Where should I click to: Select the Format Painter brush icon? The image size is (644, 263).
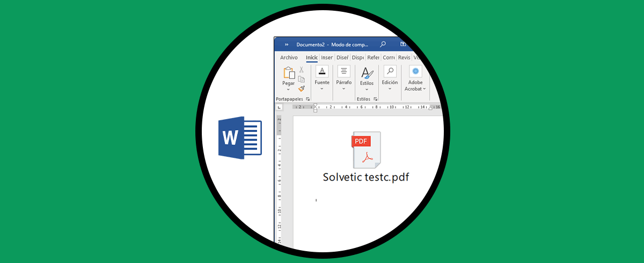pos(302,89)
